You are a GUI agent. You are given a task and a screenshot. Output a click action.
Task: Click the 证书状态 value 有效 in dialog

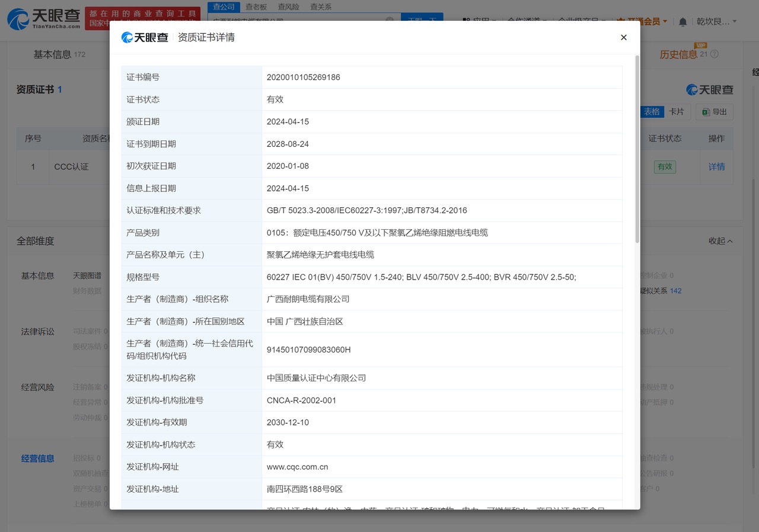[275, 100]
